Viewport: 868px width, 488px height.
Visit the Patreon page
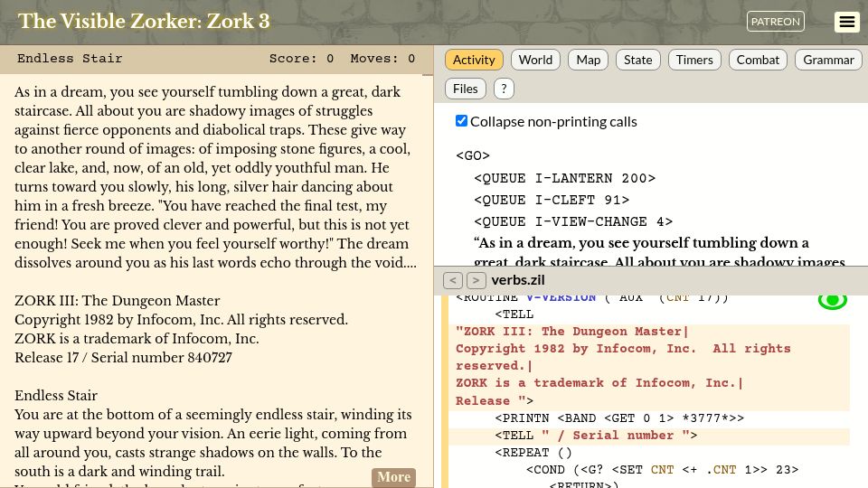[x=775, y=22]
